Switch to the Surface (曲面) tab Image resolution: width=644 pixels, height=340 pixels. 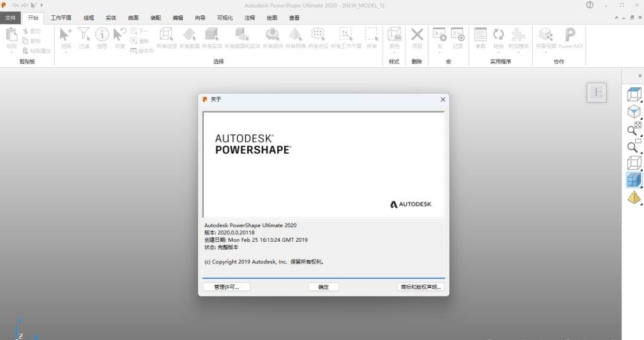click(x=133, y=18)
